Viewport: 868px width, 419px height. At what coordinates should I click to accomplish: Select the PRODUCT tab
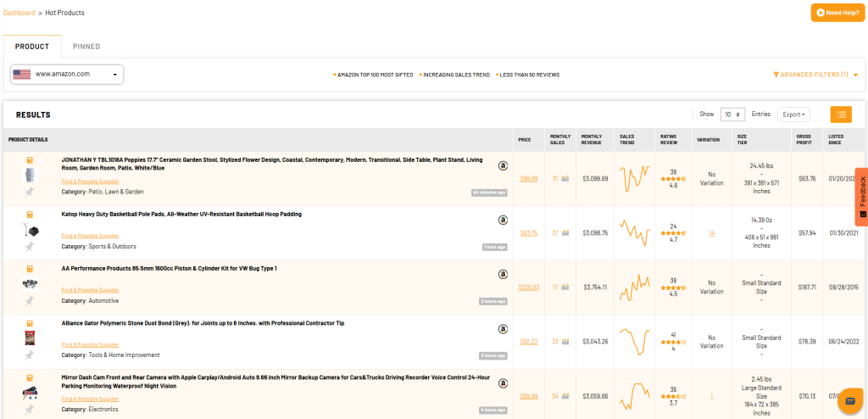(x=32, y=47)
